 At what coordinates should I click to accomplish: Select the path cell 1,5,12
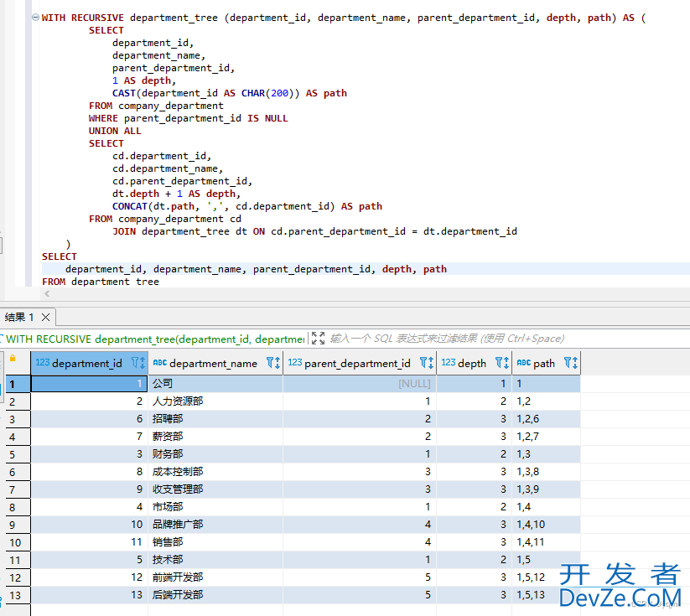pyautogui.click(x=546, y=577)
